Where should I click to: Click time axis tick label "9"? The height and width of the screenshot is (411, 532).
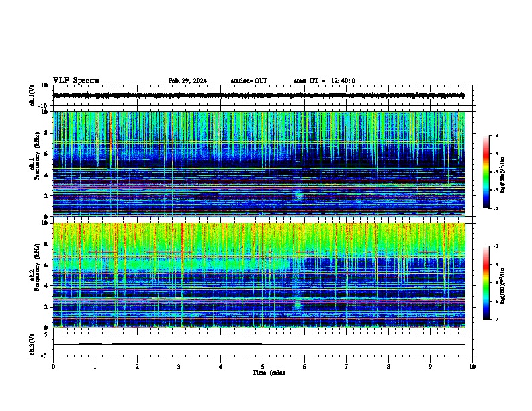pyautogui.click(x=430, y=367)
